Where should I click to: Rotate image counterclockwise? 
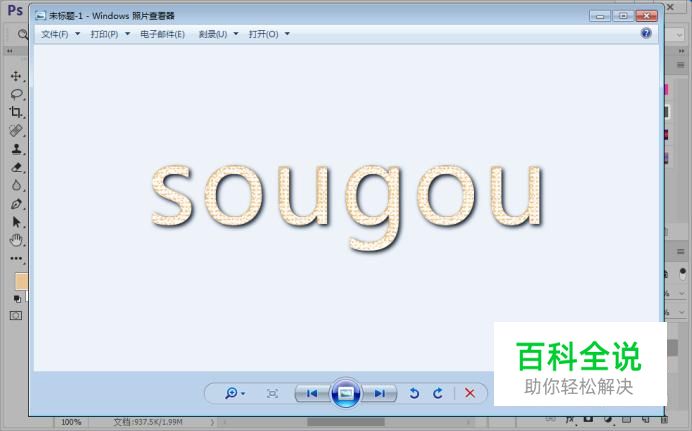tap(414, 393)
